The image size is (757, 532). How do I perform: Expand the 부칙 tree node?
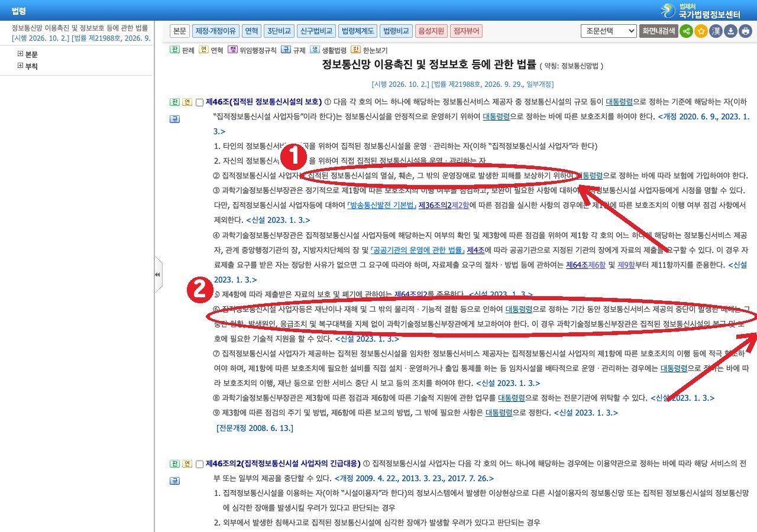click(x=20, y=66)
